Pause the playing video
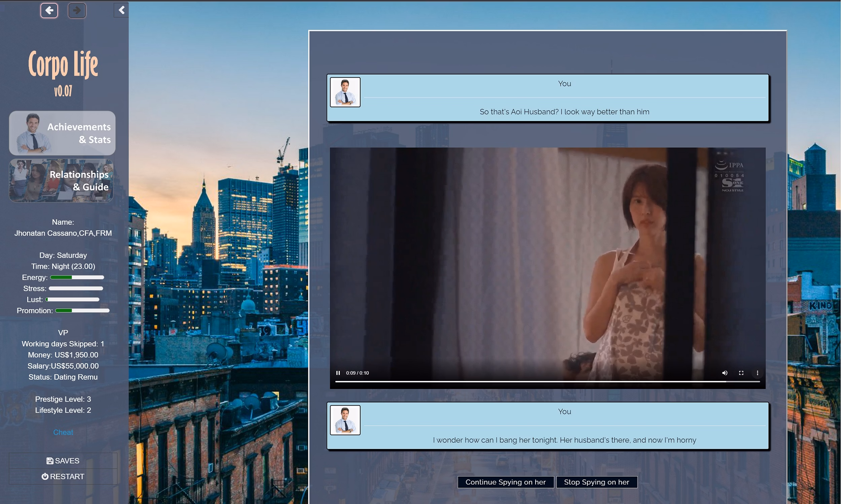 coord(338,373)
